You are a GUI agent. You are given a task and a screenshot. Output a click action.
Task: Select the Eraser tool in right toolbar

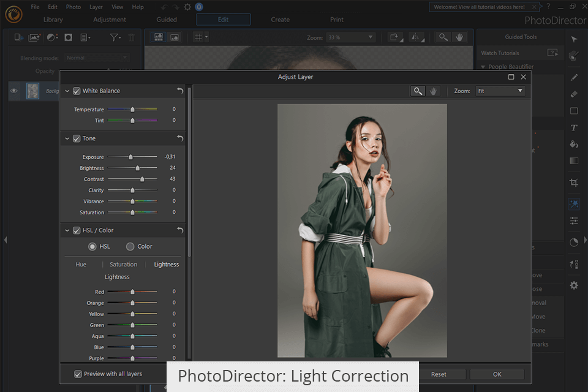pos(574,94)
